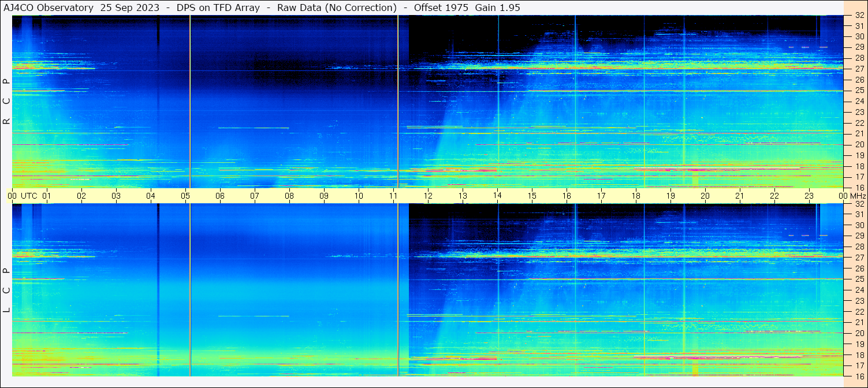Click hour '23' on the UTC time axis
This screenshot has height=388, width=868.
(x=809, y=196)
